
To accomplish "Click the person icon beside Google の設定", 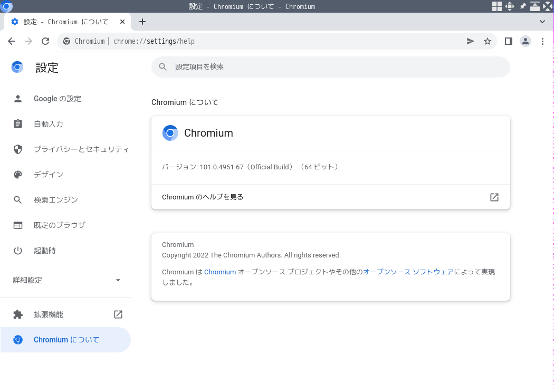I will (x=17, y=99).
